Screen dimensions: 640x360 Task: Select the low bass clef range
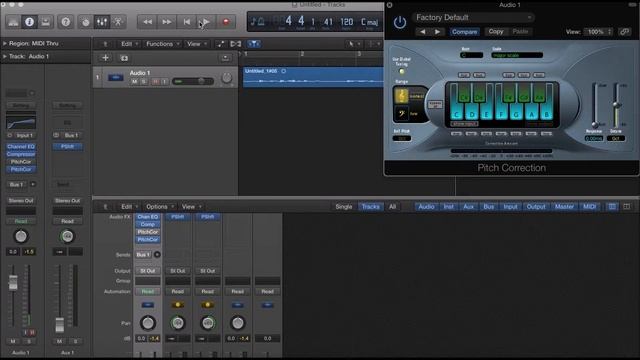point(402,113)
